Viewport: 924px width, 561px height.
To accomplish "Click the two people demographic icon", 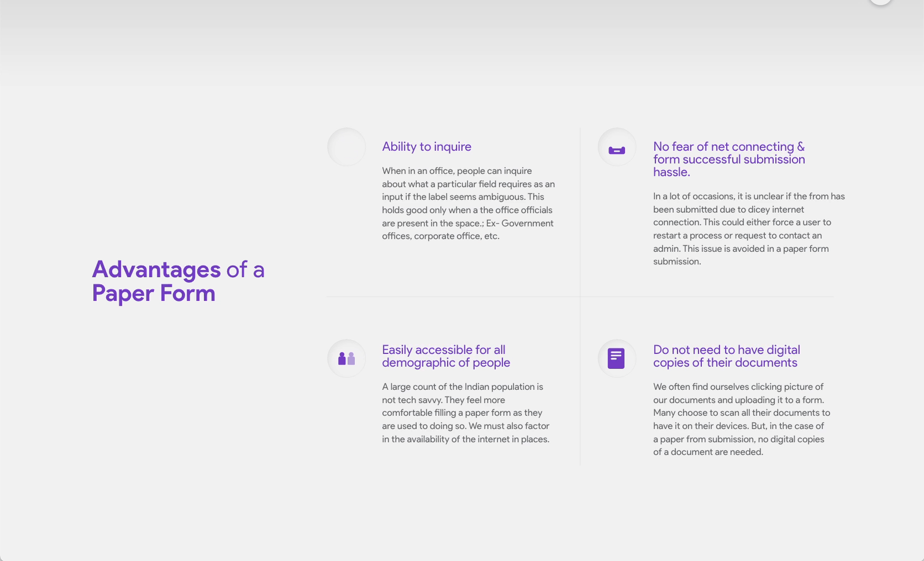I will pos(347,358).
